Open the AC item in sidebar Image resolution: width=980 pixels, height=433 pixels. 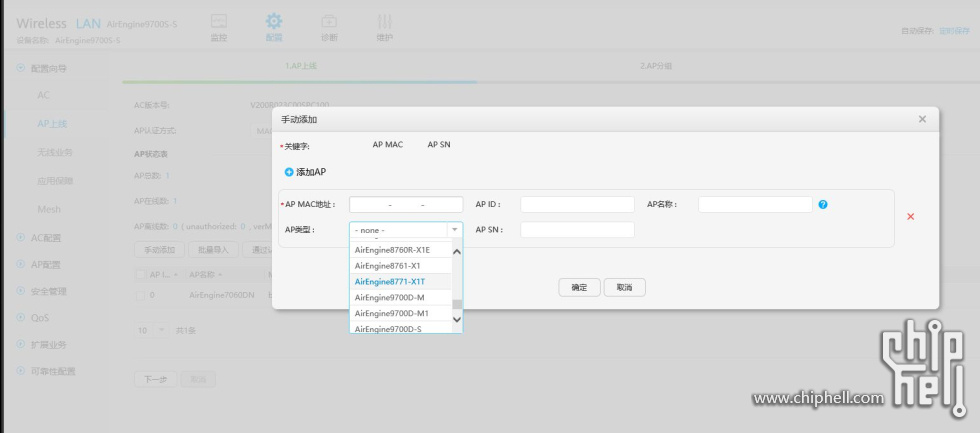(43, 95)
